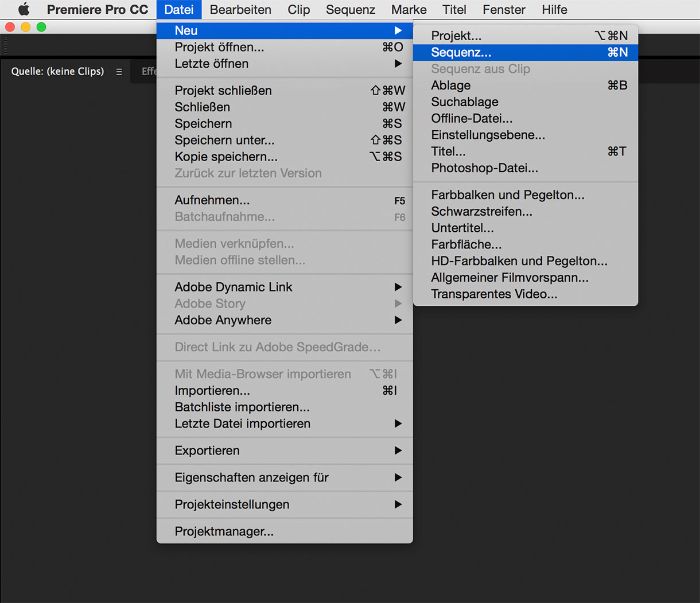Open the Sequenz menu in menu bar
This screenshot has width=700, height=603.
click(351, 10)
